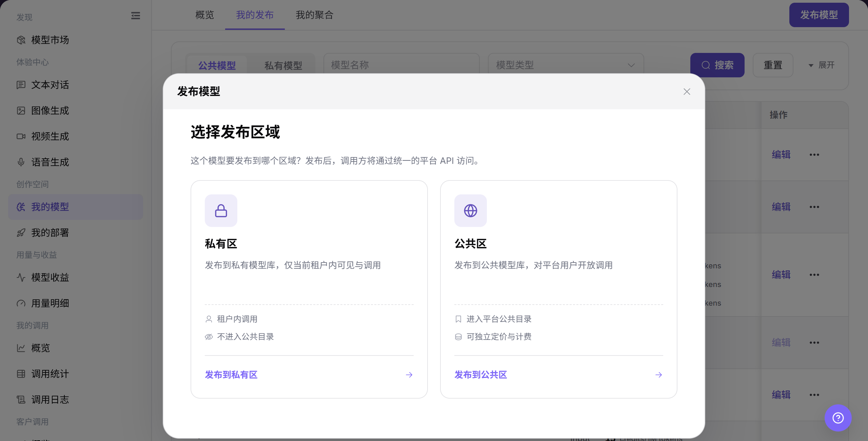
Task: Click 编辑 in the third table row
Action: coord(781,275)
